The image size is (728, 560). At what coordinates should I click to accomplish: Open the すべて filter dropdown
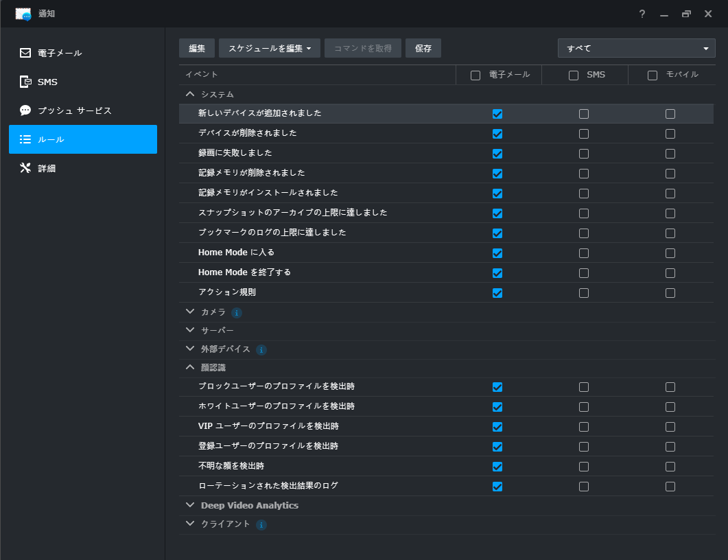pos(636,48)
